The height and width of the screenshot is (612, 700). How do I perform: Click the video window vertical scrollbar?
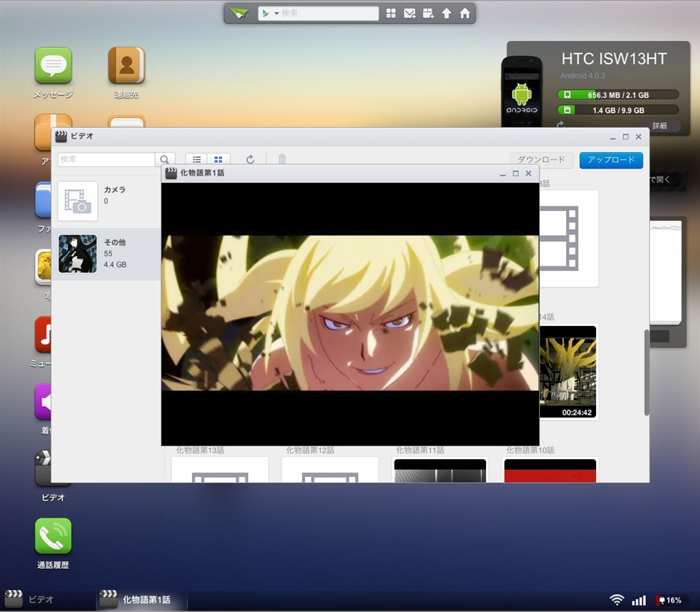(646, 372)
